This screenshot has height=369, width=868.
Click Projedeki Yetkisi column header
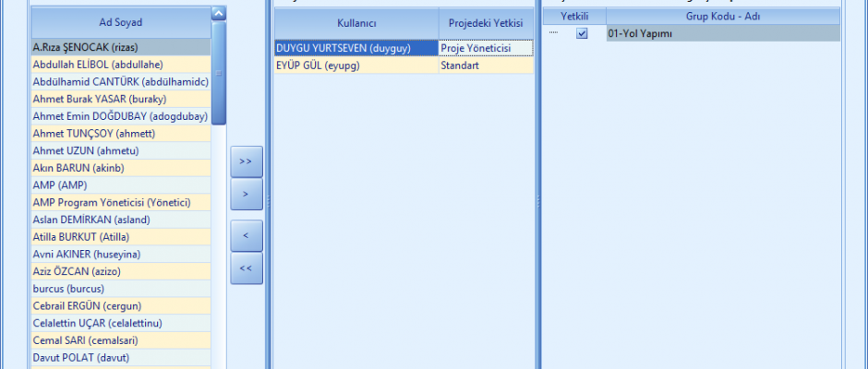click(x=486, y=21)
